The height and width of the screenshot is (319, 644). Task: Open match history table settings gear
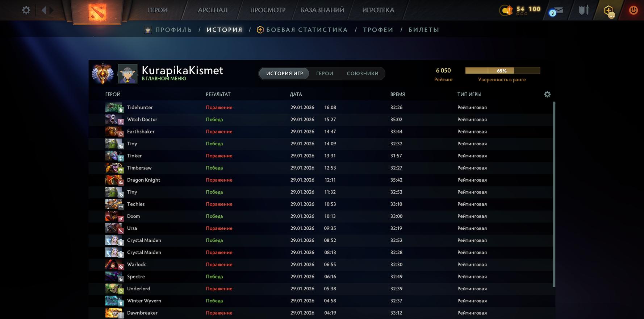pyautogui.click(x=547, y=94)
